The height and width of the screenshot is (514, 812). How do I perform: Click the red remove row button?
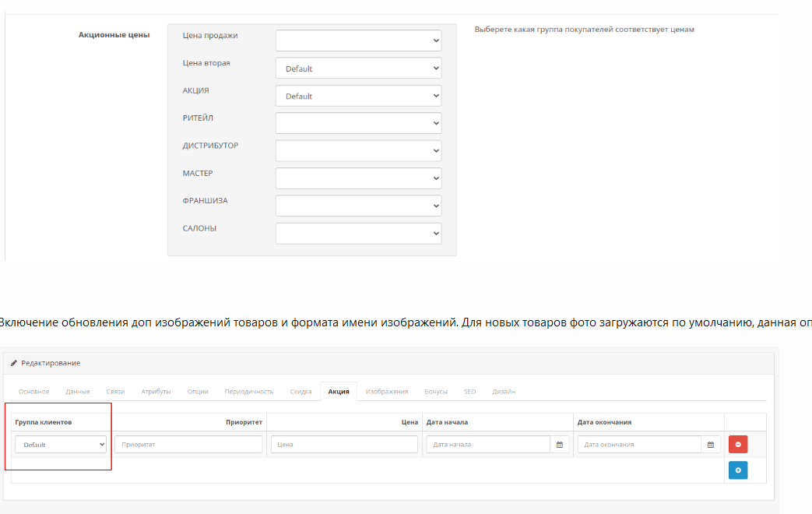tap(737, 445)
